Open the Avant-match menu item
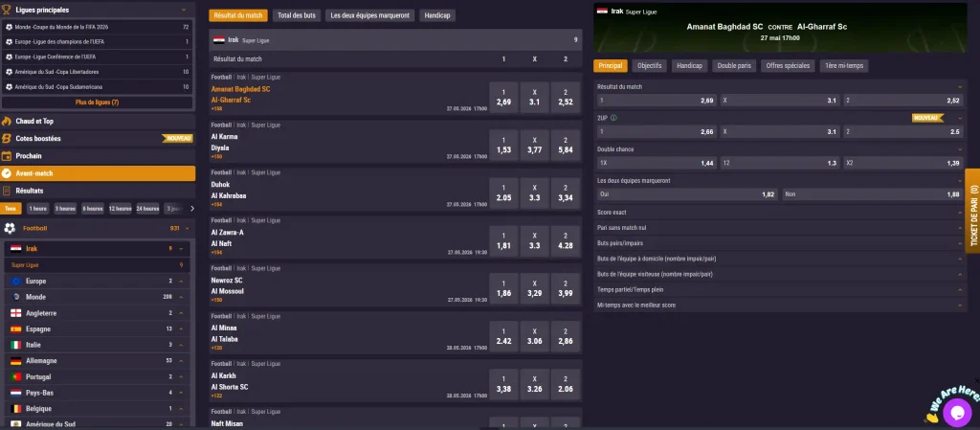This screenshot has width=980, height=430. tap(99, 173)
